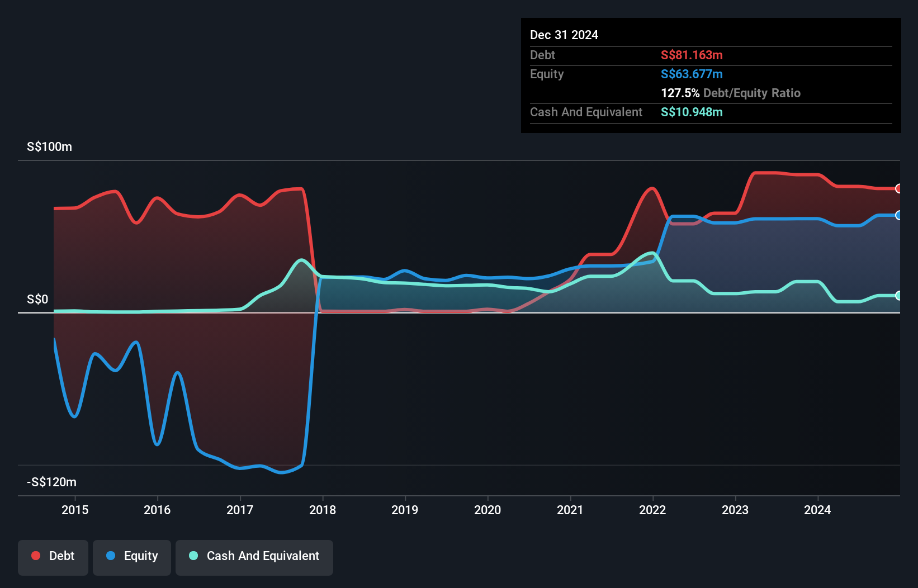Click the -S$120m y-axis label
918x588 pixels.
pyautogui.click(x=51, y=482)
